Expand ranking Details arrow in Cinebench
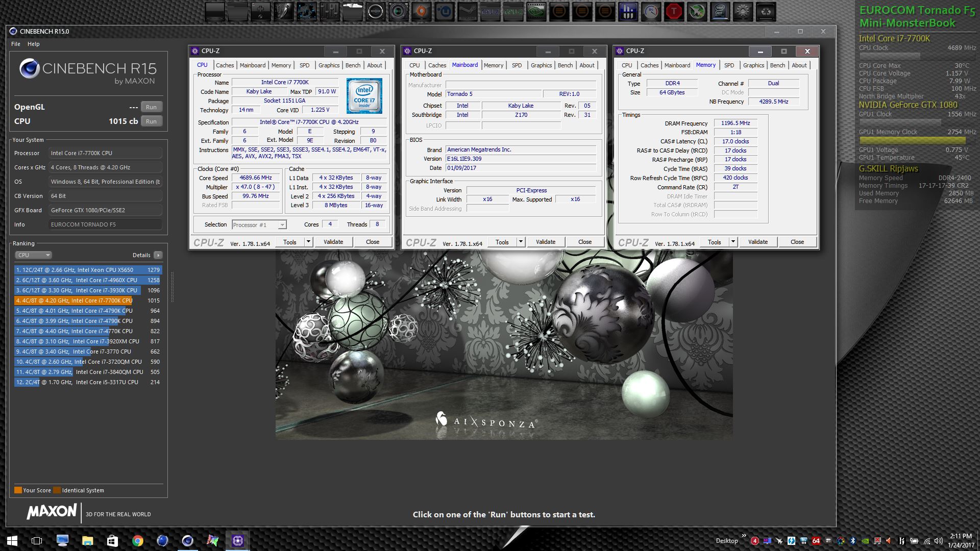Image resolution: width=980 pixels, height=551 pixels. [x=158, y=255]
